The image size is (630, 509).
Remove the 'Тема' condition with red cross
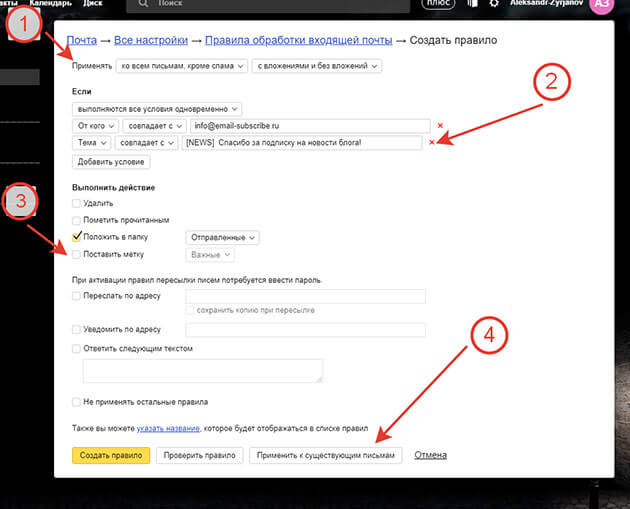[x=432, y=142]
